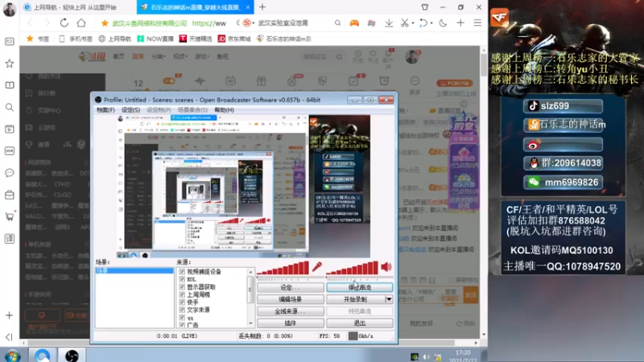This screenshot has height=362, width=644.
Task: Open the OBS icon on the taskbar
Action: pyautogui.click(x=72, y=356)
